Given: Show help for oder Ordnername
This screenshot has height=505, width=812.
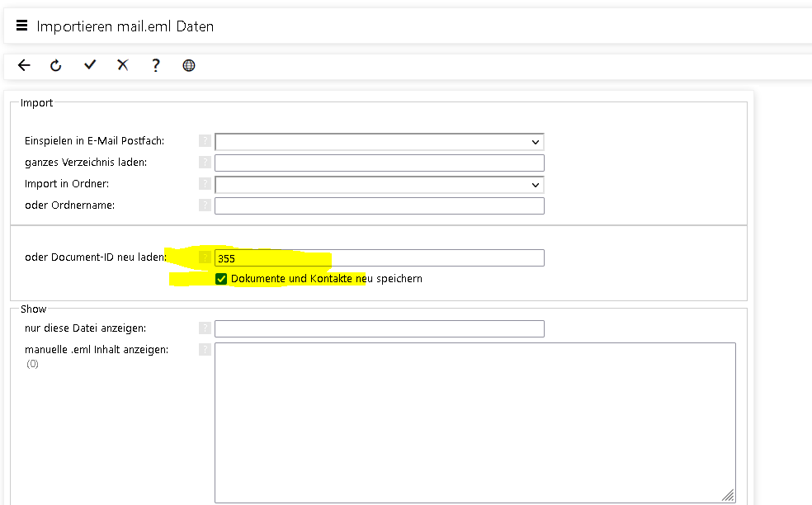Looking at the screenshot, I should tap(205, 205).
